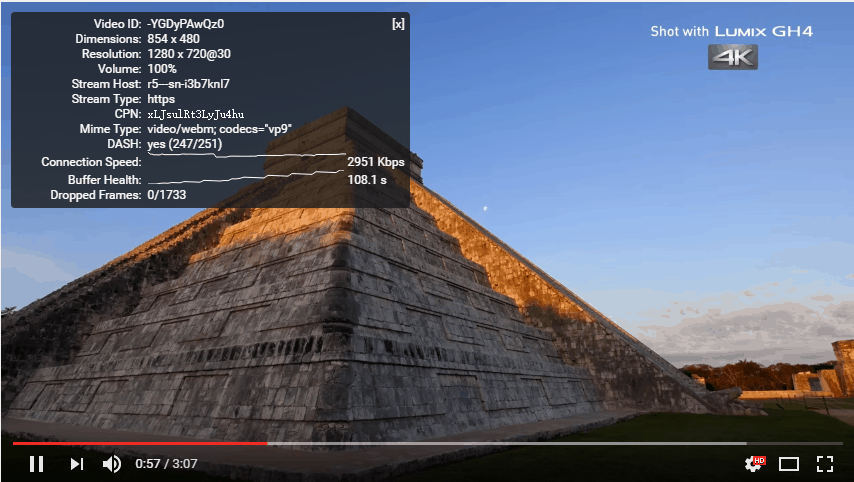The width and height of the screenshot is (854, 482).
Task: Click the 4K badge watermark
Action: coord(733,57)
